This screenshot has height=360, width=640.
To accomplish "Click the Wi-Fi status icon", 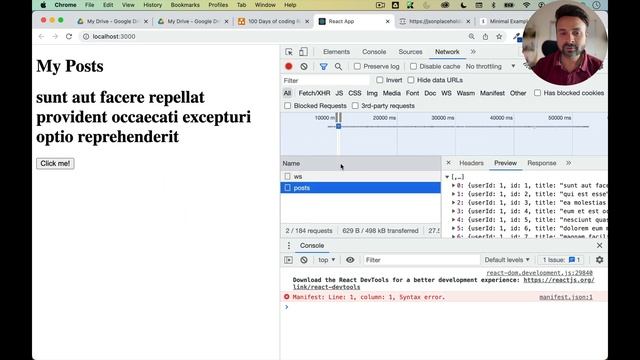I will coord(527,5).
